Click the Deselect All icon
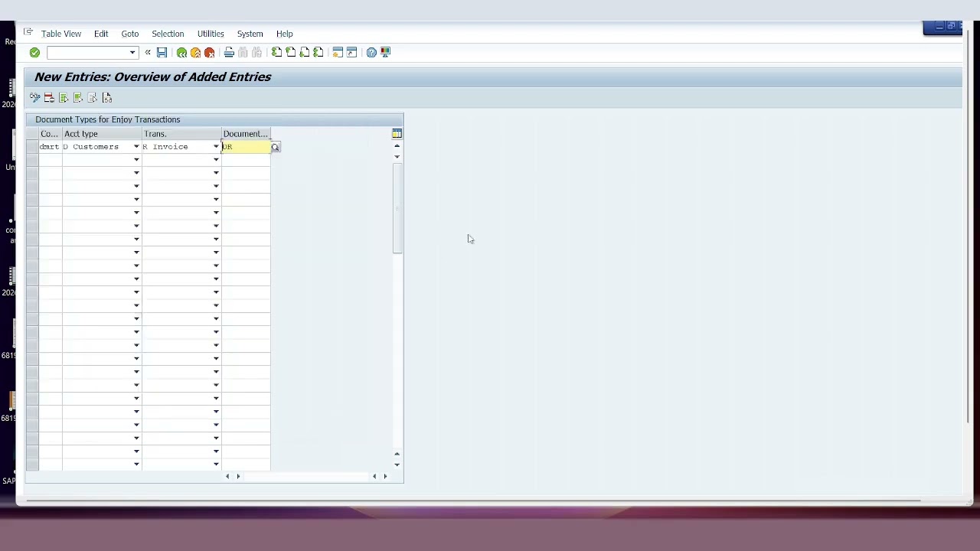The image size is (980, 551). (93, 98)
